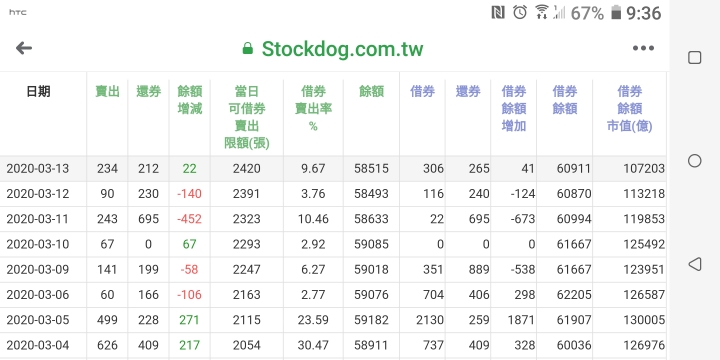Tap the battery status icon

click(616, 12)
